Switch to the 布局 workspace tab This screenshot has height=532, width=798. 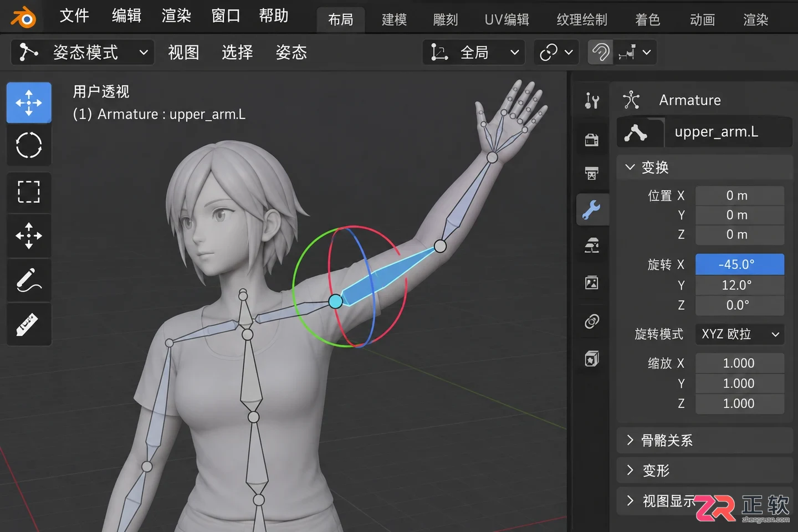tap(341, 20)
